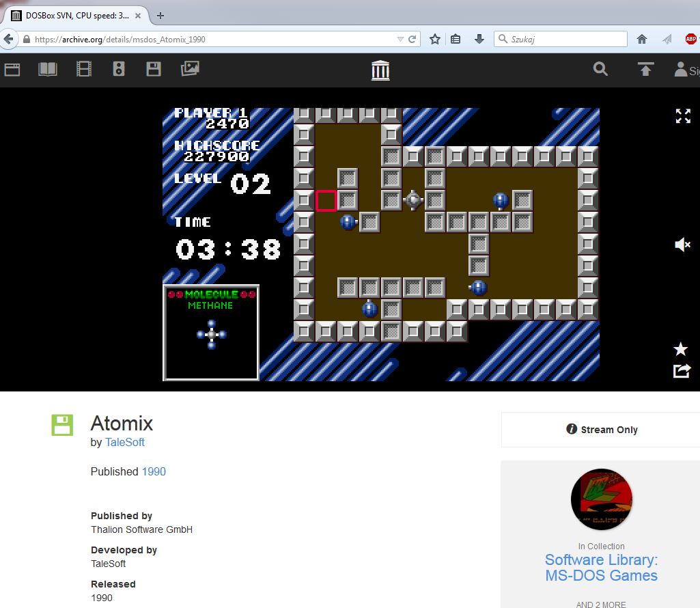This screenshot has height=608, width=700.
Task: Click the 'In Collection' label
Action: pyautogui.click(x=602, y=547)
